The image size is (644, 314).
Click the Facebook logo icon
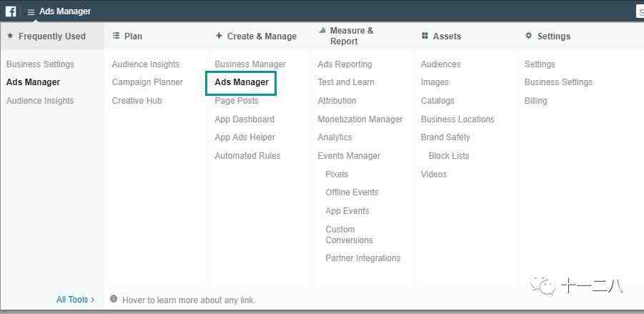click(x=11, y=11)
